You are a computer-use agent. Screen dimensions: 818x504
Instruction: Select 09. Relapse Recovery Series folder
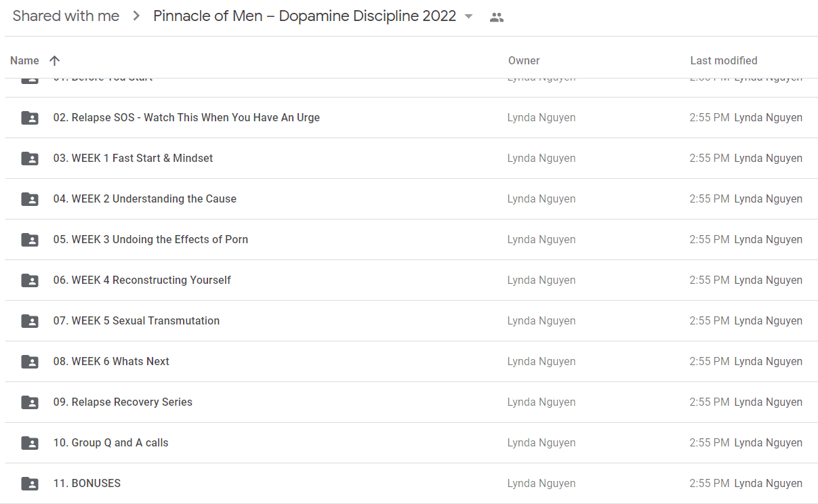coord(411,402)
